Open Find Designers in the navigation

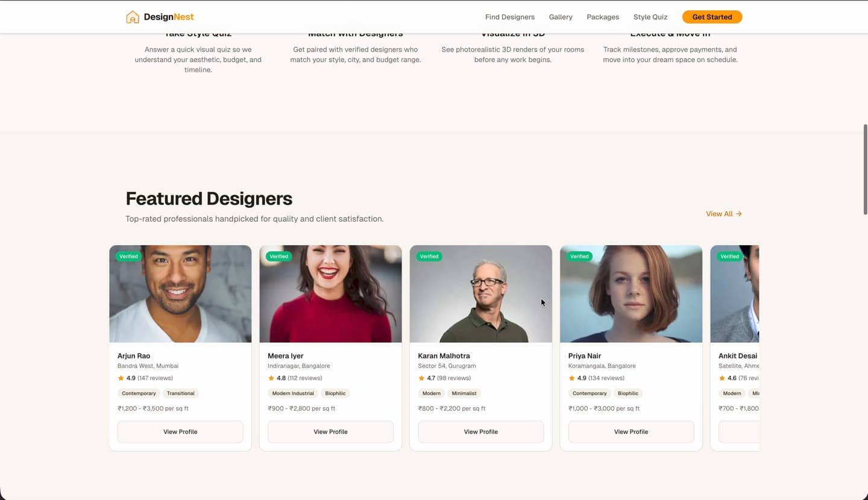pyautogui.click(x=510, y=17)
